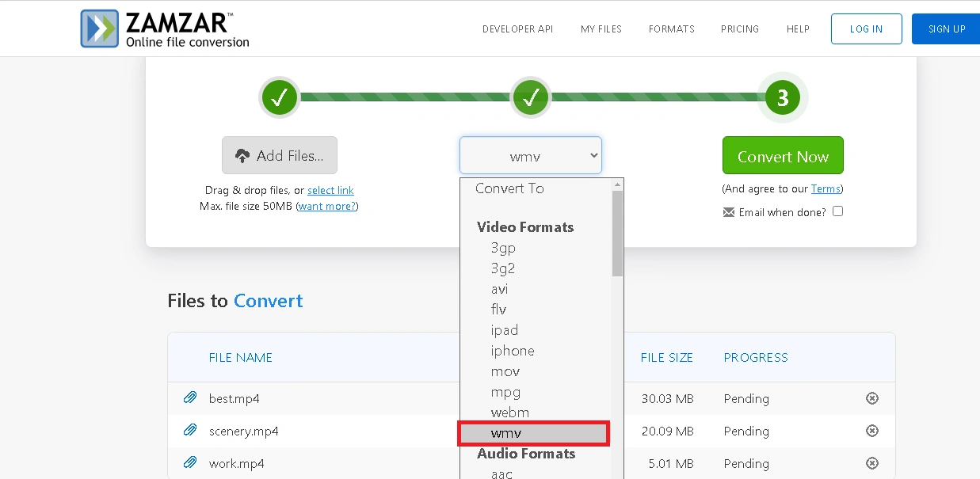This screenshot has height=479, width=980.
Task: Click the Files to Convert heading
Action: 235,301
